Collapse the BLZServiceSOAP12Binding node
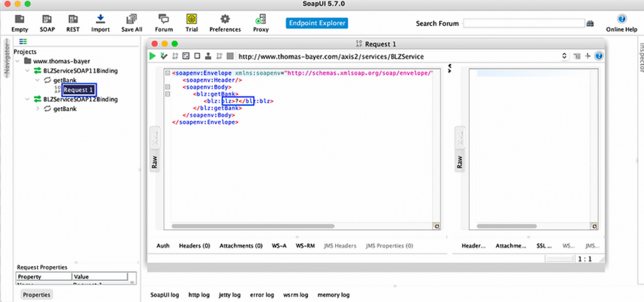644x302 pixels. [x=27, y=99]
